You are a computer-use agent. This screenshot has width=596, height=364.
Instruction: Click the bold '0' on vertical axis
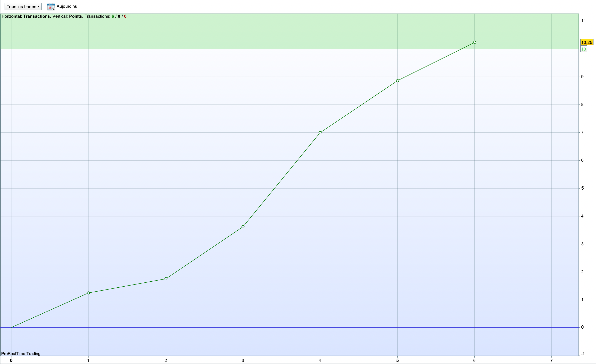point(582,327)
